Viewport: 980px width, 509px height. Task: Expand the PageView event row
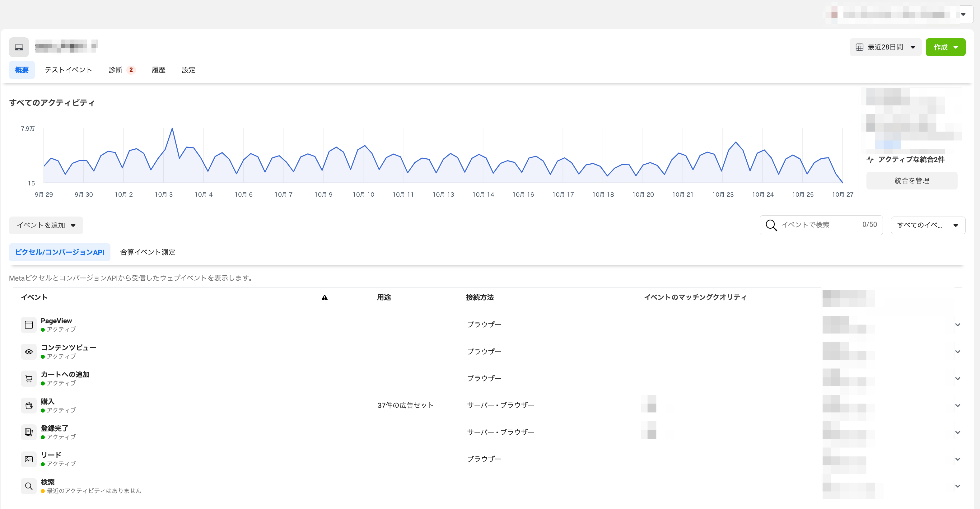(x=958, y=325)
